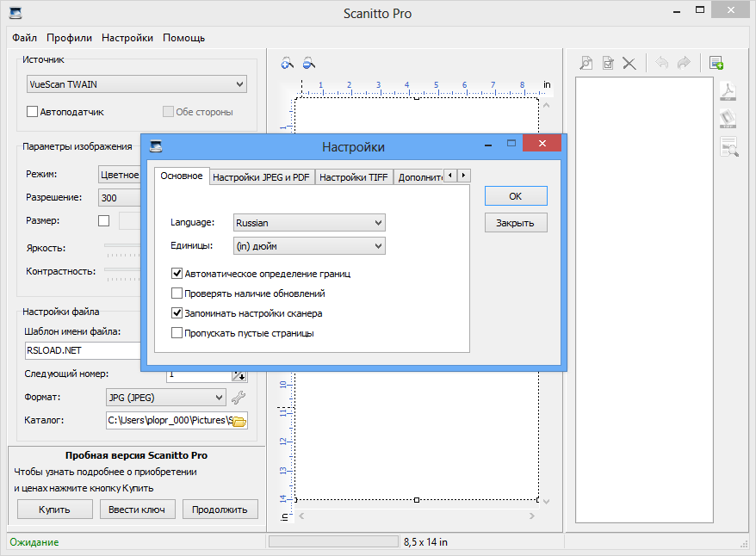Enable Проверять наличие обновлений
The height and width of the screenshot is (556, 756).
(177, 293)
